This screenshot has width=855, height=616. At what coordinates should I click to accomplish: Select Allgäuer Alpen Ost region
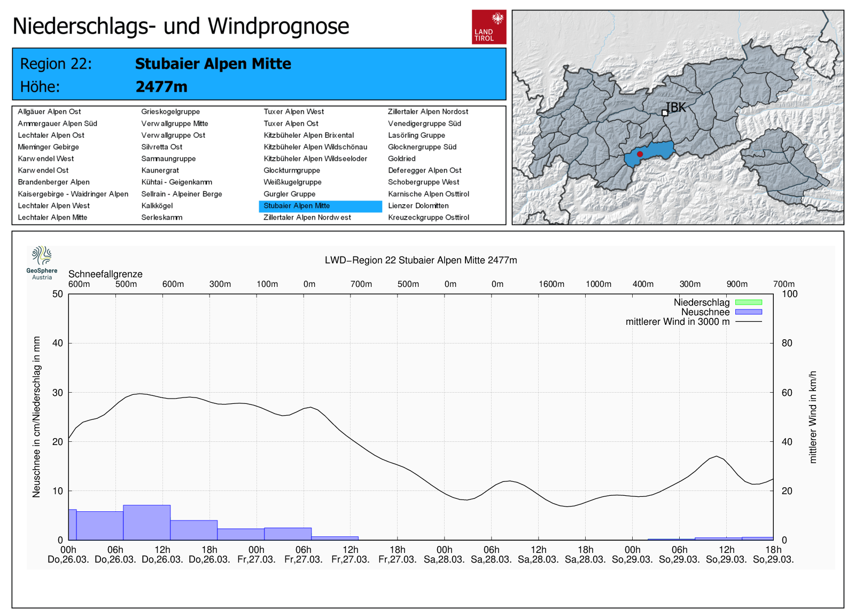coord(49,112)
